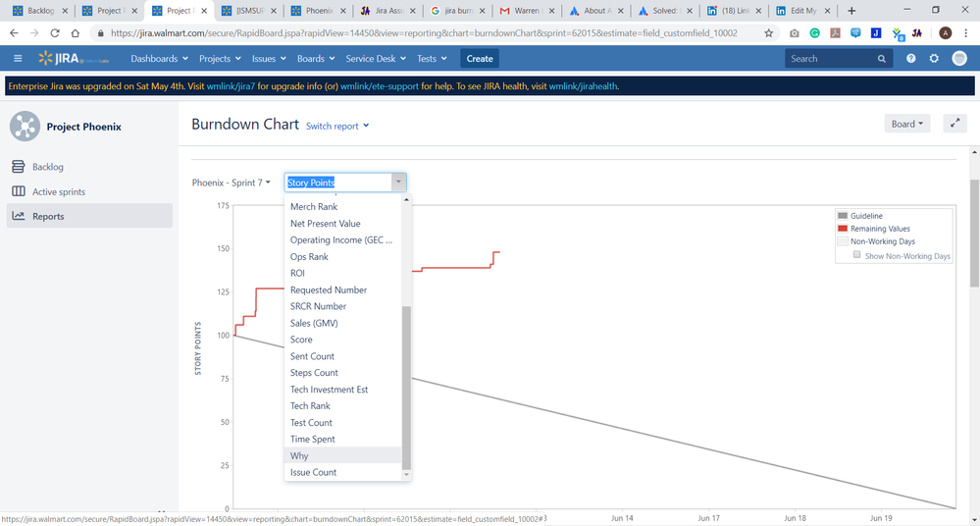Image resolution: width=980 pixels, height=526 pixels.
Task: Go forward in browser history
Action: pos(34,33)
